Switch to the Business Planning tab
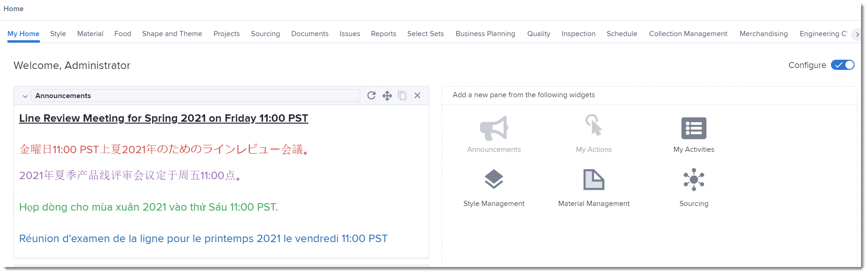This screenshot has width=868, height=274. pyautogui.click(x=485, y=34)
